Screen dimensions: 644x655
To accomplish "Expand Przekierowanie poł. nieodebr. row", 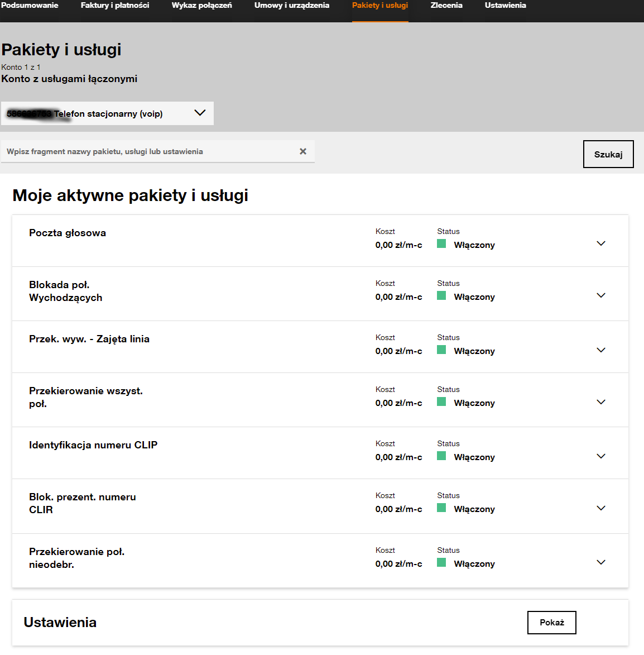I will [601, 562].
